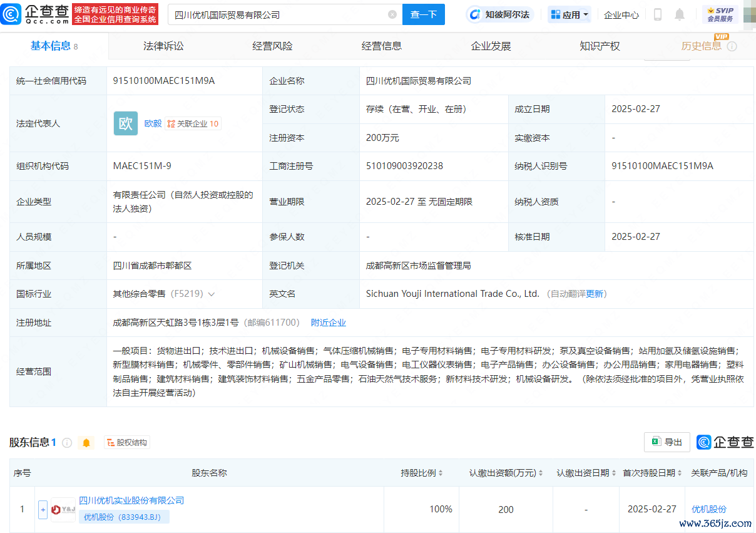Open 企业中心 link
This screenshot has height=533, width=756.
coord(621,14)
